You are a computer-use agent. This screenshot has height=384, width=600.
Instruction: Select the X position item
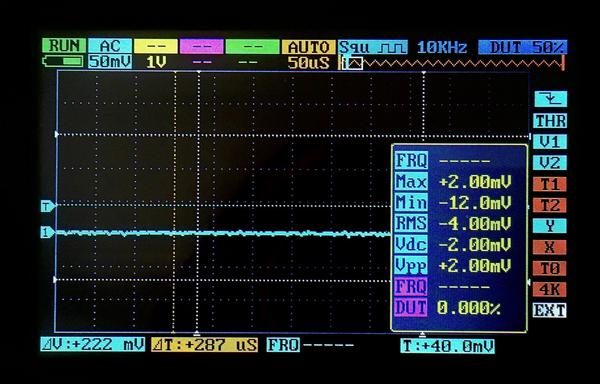(550, 247)
